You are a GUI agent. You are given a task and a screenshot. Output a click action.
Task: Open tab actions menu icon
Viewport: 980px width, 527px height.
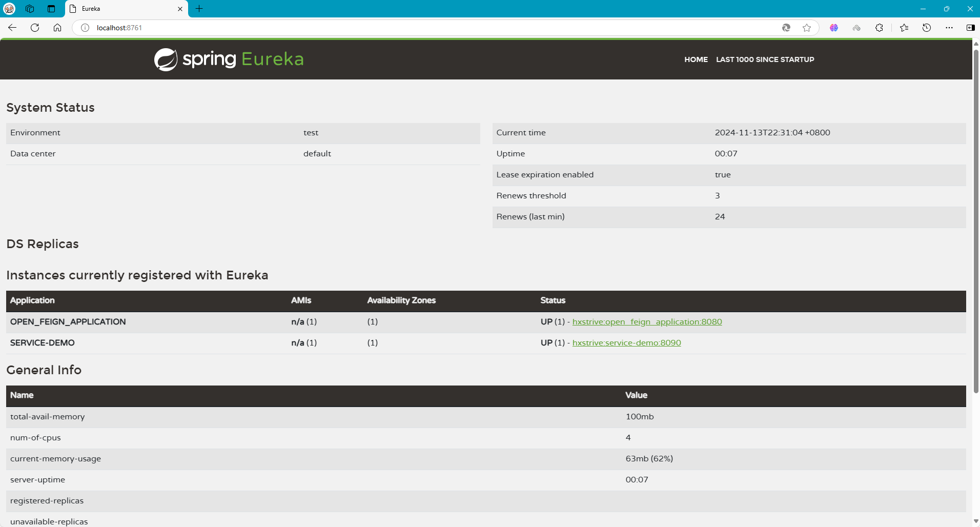[51, 9]
